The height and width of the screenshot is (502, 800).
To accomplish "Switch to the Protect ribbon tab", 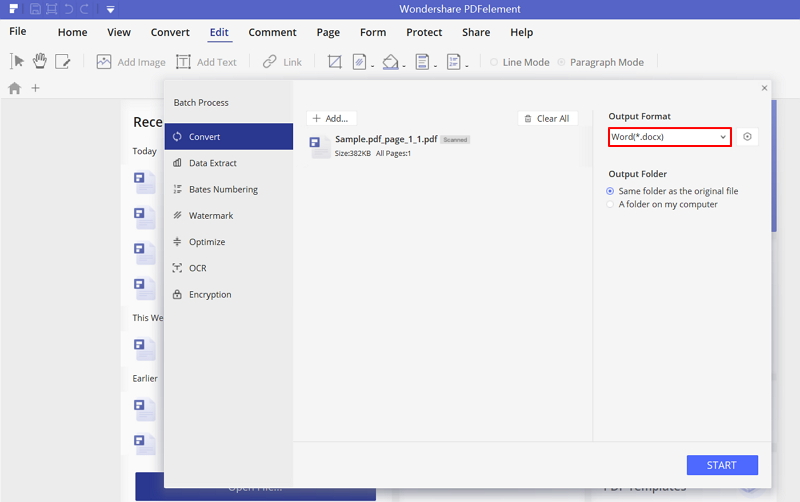I will pos(424,32).
